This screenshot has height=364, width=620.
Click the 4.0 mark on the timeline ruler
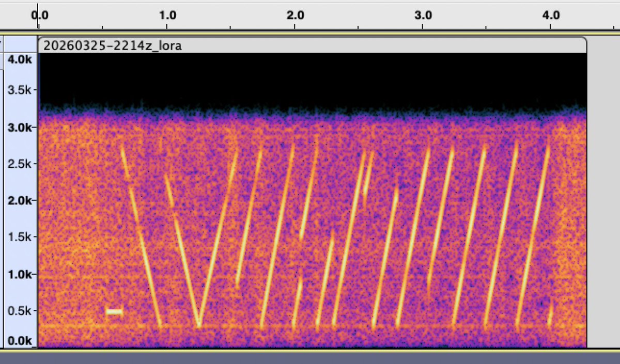(551, 15)
